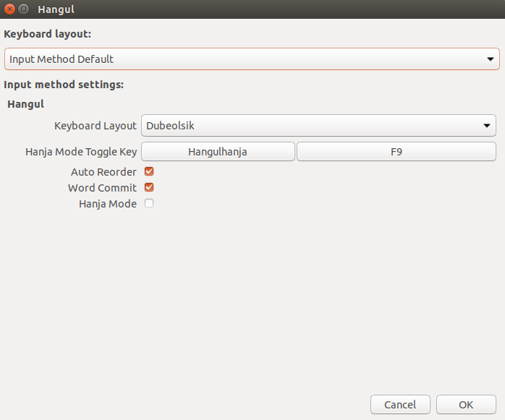Click the "Hanja Mode" label text
The height and width of the screenshot is (420, 505).
pos(108,204)
